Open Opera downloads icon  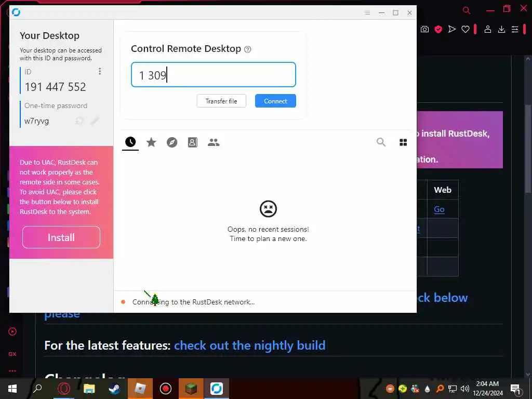[501, 30]
